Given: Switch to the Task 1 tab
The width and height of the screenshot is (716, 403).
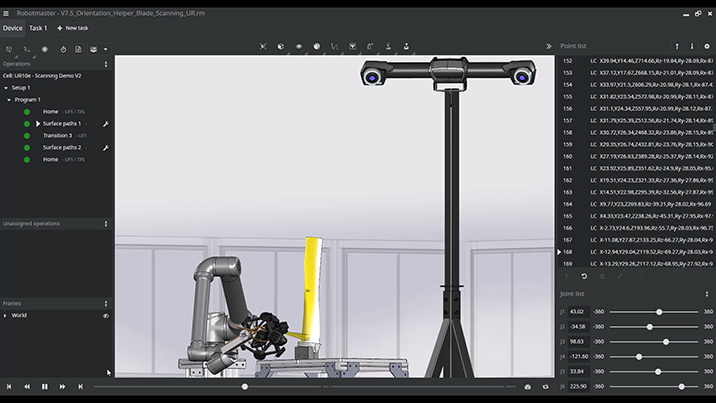Looking at the screenshot, I should pyautogui.click(x=38, y=28).
